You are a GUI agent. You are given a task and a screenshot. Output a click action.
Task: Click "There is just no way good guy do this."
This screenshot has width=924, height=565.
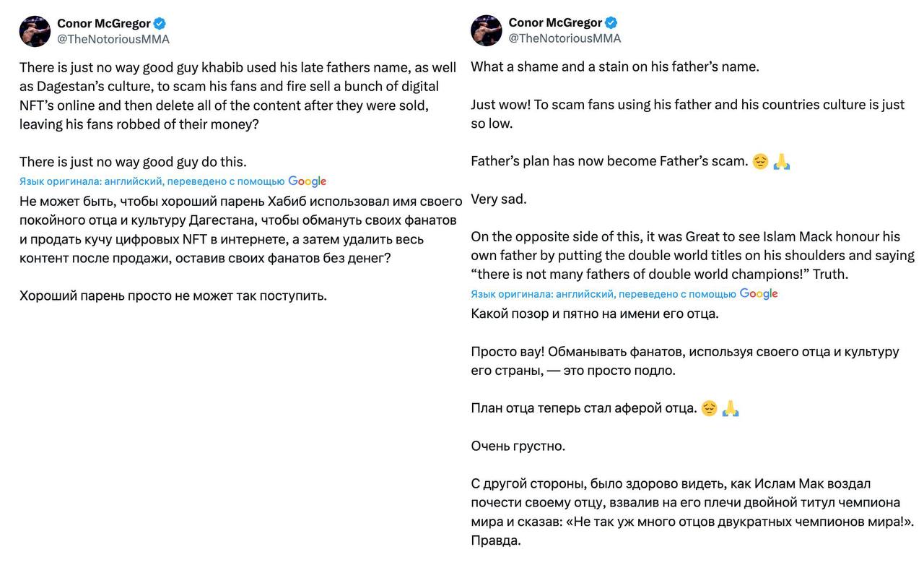pyautogui.click(x=133, y=162)
